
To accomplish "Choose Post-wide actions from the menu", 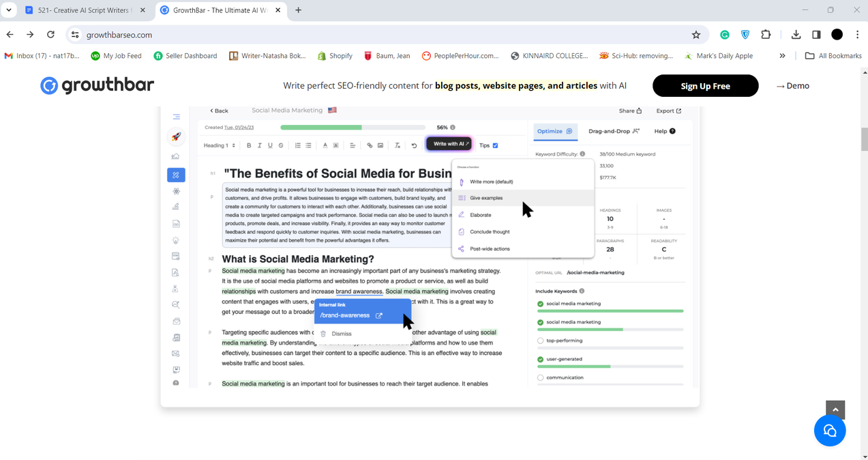I will 522,249.
